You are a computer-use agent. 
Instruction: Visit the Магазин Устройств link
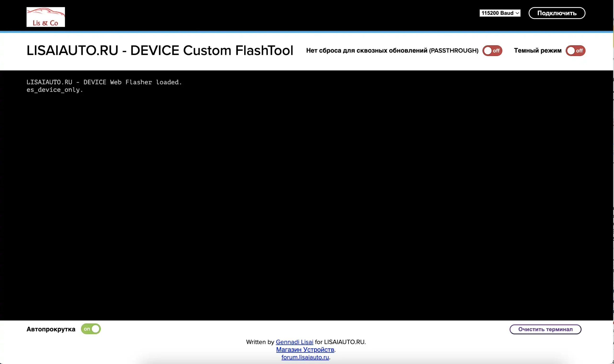coord(305,350)
